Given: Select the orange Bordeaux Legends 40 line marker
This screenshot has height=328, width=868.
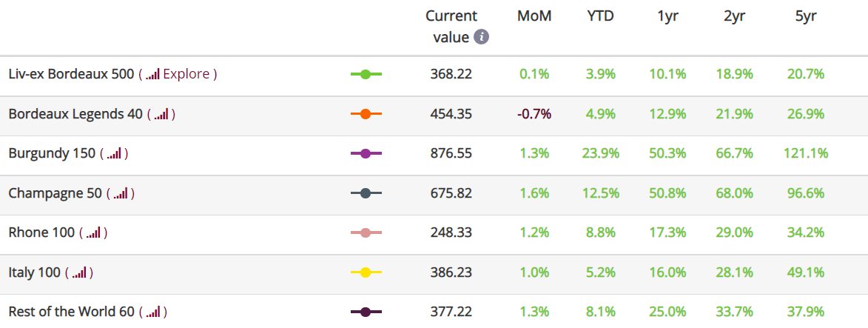Looking at the screenshot, I should tap(366, 114).
